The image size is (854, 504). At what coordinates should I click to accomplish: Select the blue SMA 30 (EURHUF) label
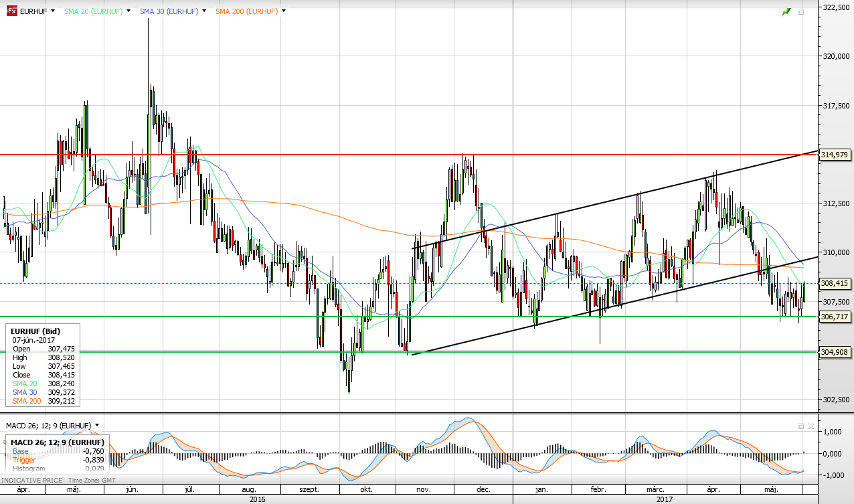[x=169, y=11]
